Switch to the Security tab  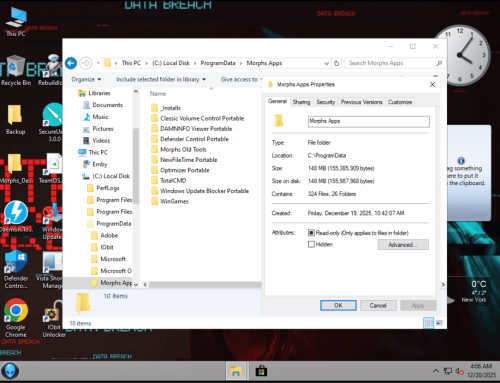tap(326, 102)
